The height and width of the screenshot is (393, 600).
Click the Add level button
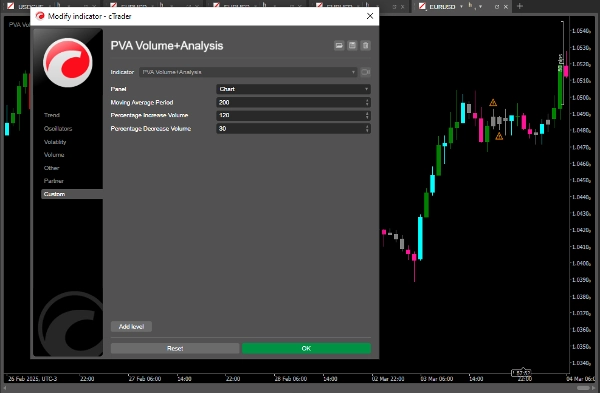(131, 326)
